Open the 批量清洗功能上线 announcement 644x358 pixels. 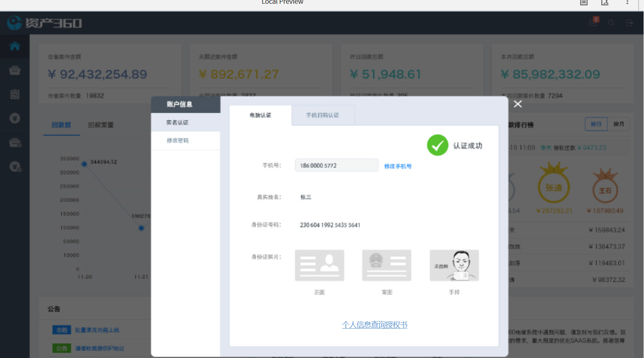click(97, 330)
